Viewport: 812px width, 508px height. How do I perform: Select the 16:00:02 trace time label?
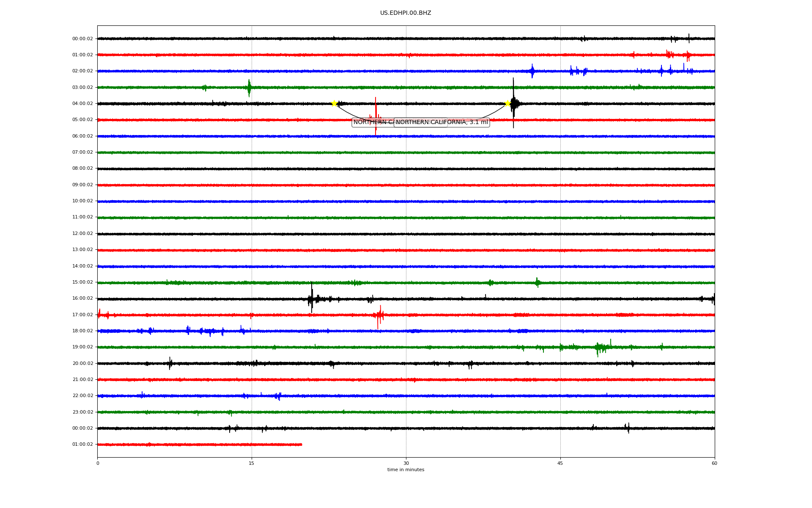pyautogui.click(x=82, y=298)
